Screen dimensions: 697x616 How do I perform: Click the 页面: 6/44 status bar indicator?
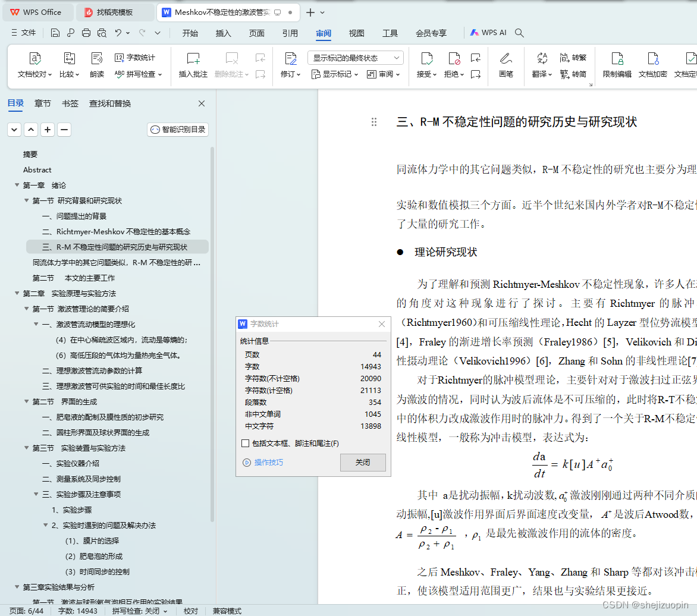pyautogui.click(x=27, y=611)
